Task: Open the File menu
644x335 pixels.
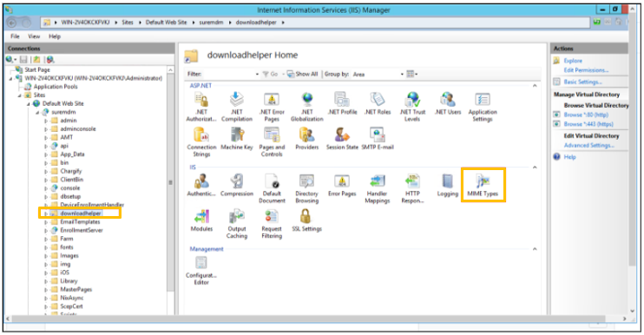Action: [x=16, y=36]
